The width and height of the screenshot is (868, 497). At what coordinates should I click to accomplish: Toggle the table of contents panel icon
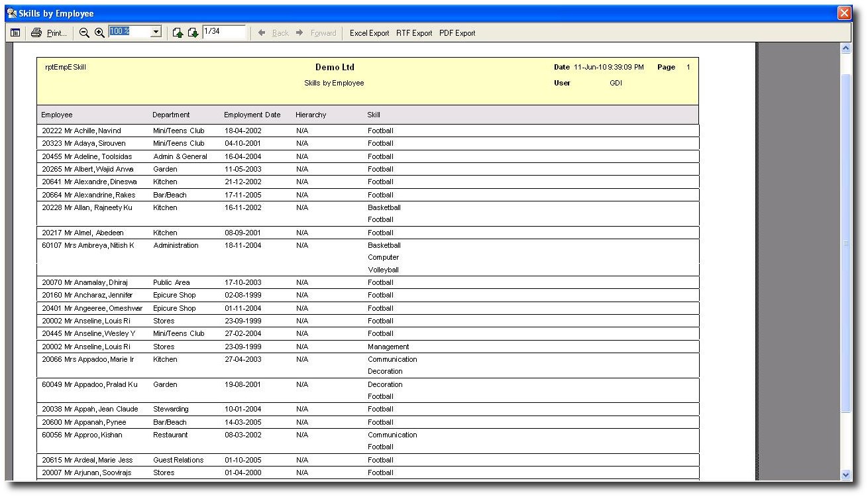[15, 33]
